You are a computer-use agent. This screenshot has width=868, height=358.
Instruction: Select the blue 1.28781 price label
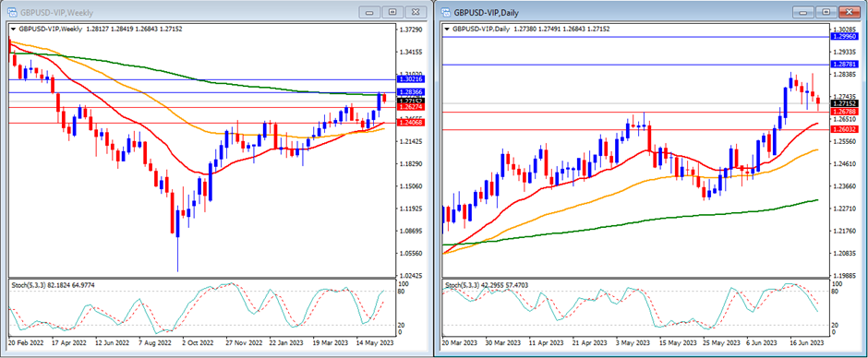[x=844, y=65]
